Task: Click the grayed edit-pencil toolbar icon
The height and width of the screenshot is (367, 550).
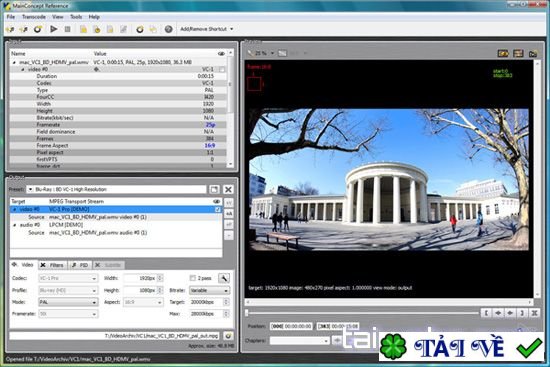Action: tap(123, 29)
